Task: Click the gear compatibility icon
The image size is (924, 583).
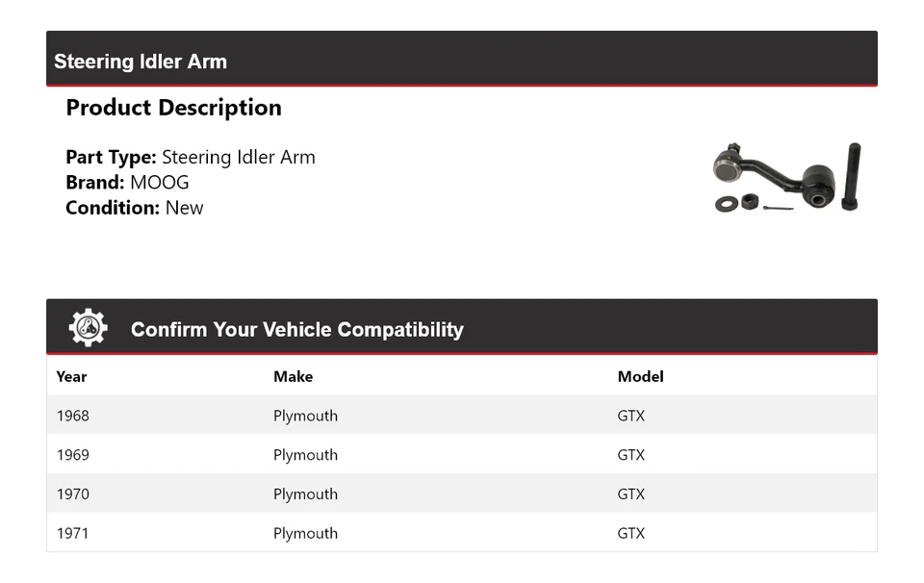Action: [x=89, y=328]
